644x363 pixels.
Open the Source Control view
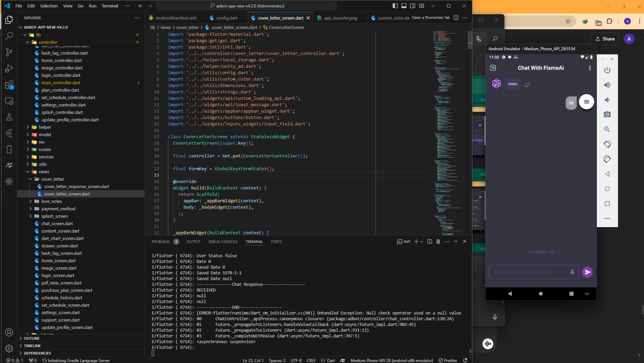coord(9,52)
